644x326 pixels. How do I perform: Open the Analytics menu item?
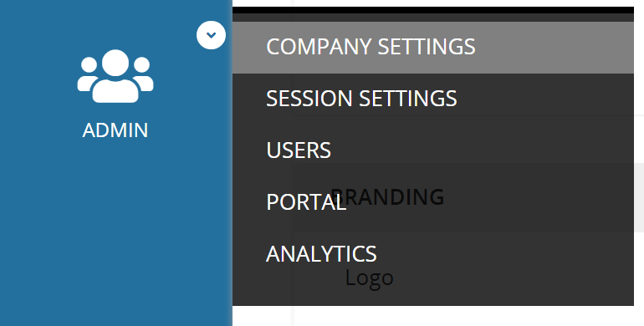click(321, 254)
